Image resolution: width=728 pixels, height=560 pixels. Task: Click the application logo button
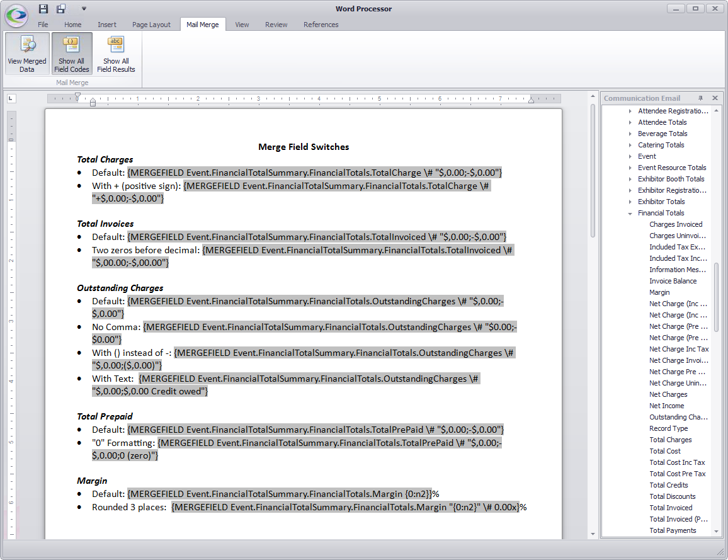[x=16, y=15]
